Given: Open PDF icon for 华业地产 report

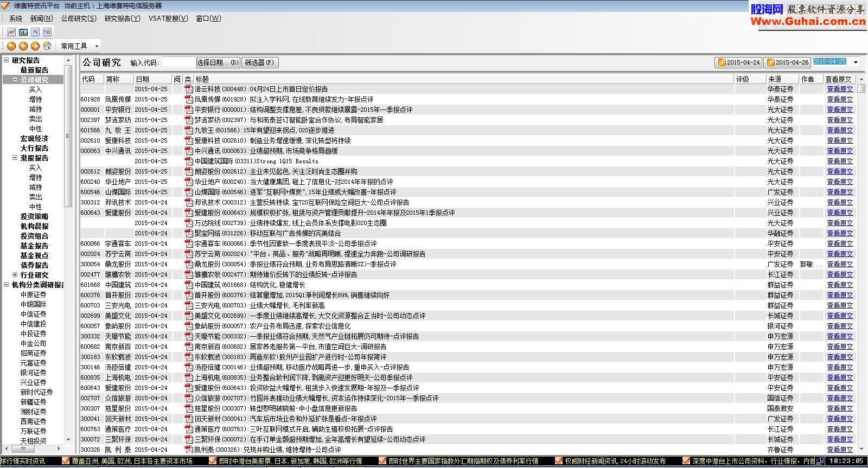Looking at the screenshot, I should (189, 182).
